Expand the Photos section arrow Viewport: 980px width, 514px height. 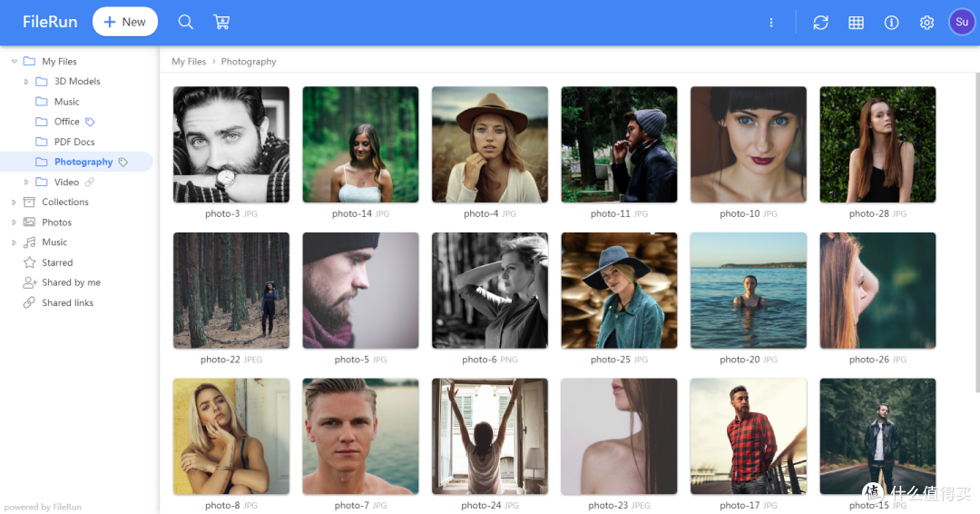[x=14, y=222]
